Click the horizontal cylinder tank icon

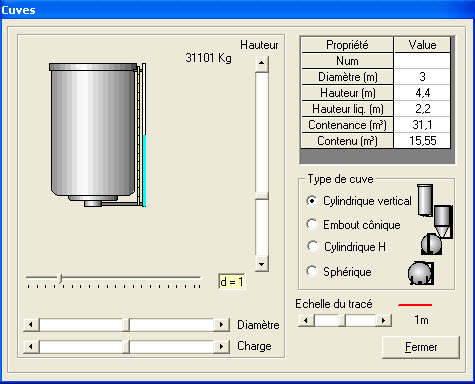[x=431, y=244]
